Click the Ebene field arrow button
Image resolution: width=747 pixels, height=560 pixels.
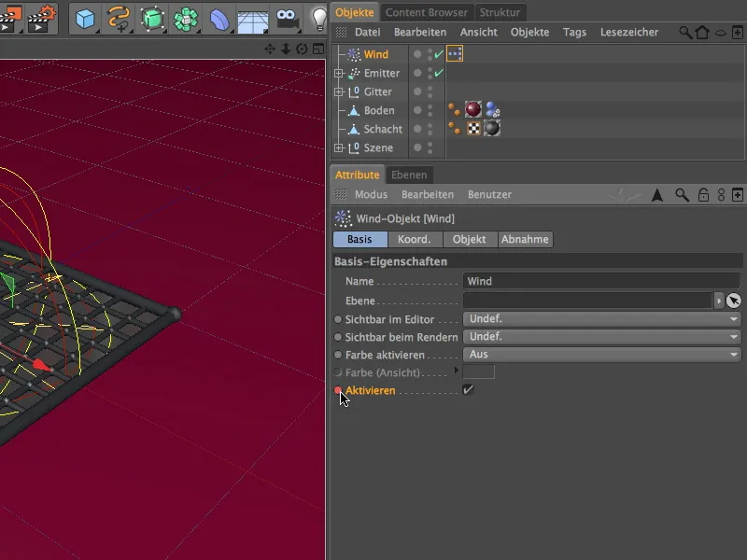point(718,301)
